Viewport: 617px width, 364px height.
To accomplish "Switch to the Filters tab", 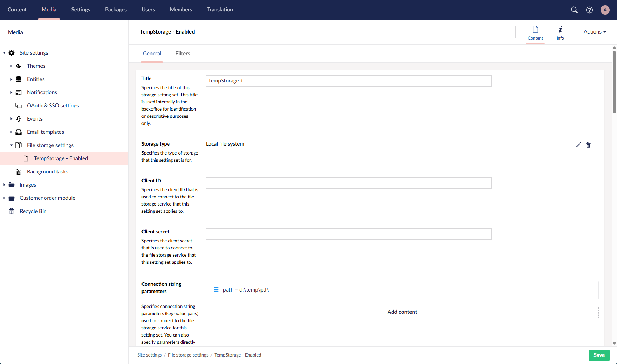I will point(183,54).
